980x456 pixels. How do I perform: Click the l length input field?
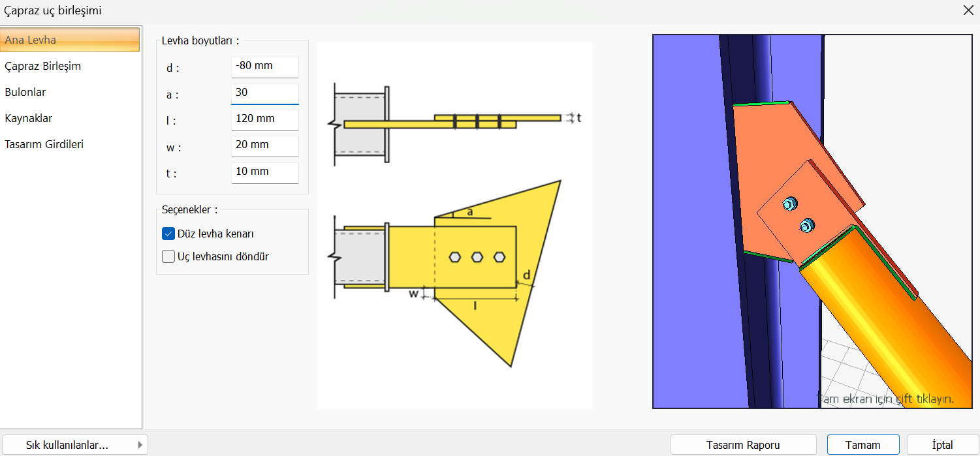point(264,119)
